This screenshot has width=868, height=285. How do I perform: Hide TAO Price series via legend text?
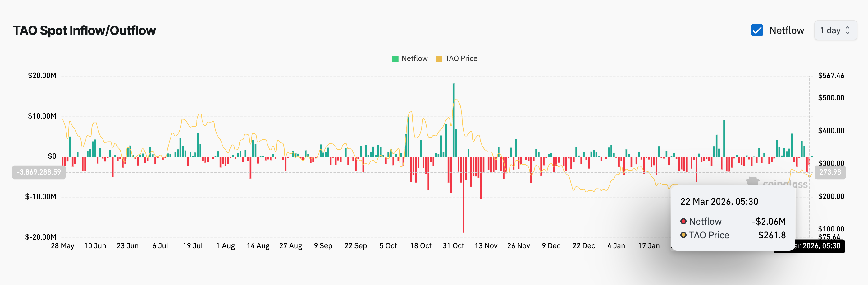pyautogui.click(x=461, y=59)
